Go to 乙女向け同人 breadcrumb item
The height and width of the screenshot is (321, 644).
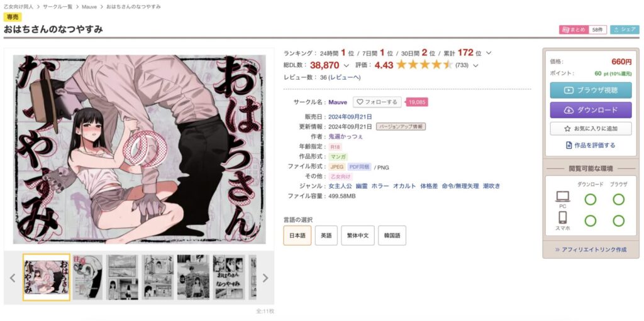click(18, 7)
